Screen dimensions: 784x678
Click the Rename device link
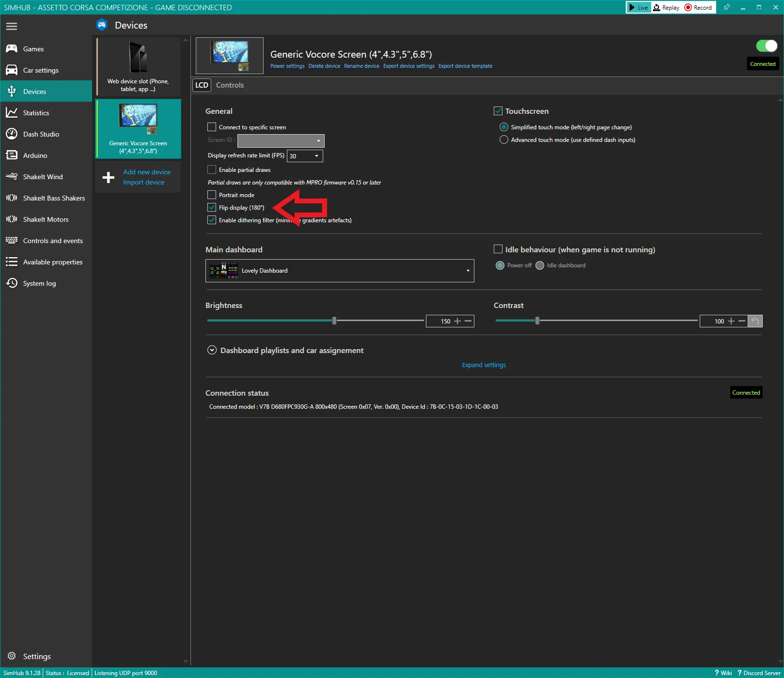pos(361,66)
